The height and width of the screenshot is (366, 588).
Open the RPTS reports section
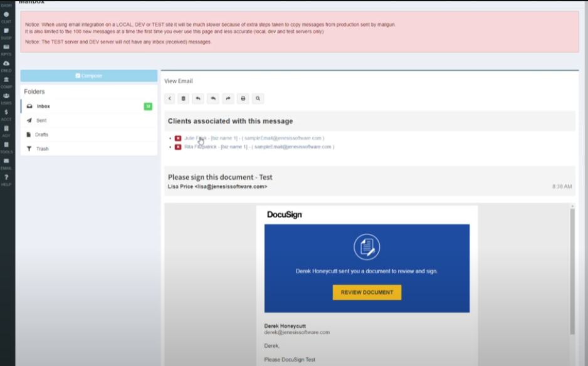pos(6,50)
